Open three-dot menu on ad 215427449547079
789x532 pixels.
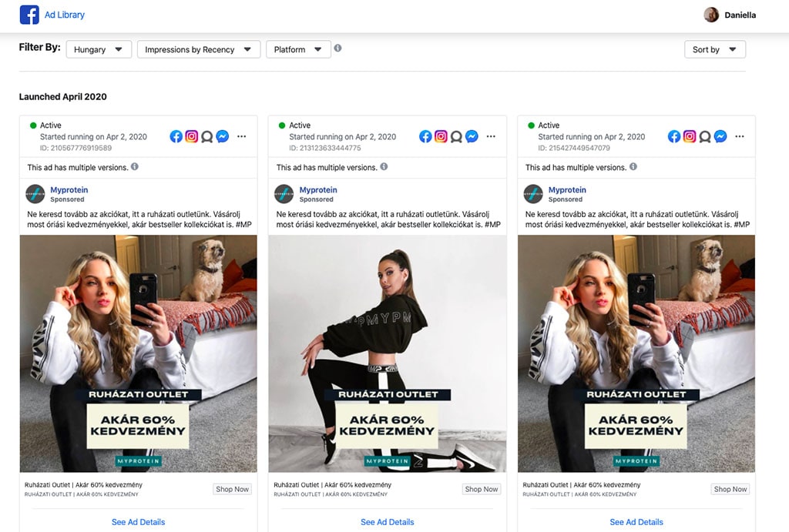(739, 136)
